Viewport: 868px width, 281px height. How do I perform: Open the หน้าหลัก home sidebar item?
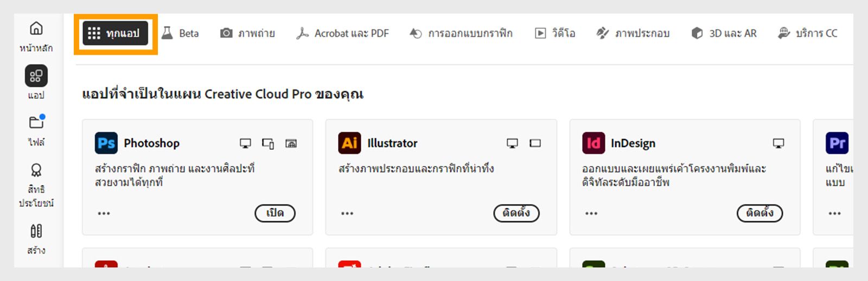(36, 36)
